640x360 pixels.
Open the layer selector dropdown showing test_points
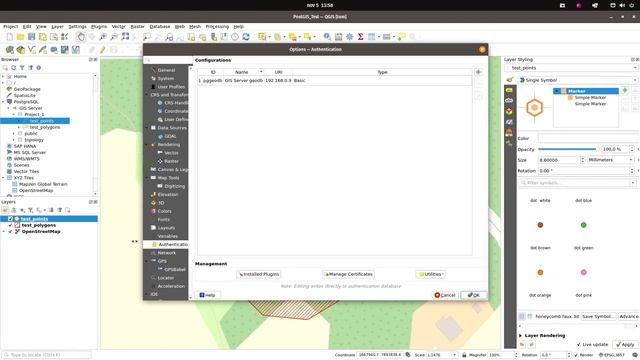point(572,68)
